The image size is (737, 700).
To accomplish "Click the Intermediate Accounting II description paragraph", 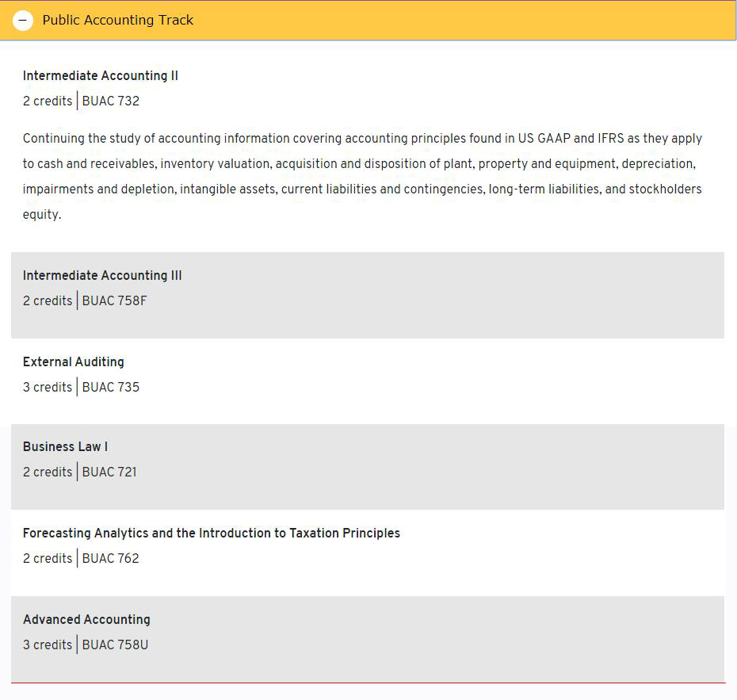I will click(x=362, y=176).
